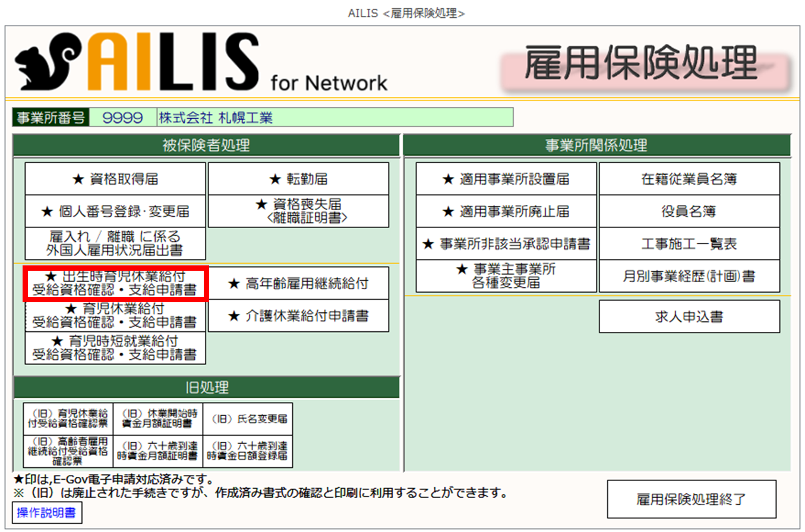The width and height of the screenshot is (805, 532).
Task: Open 外国人雇用状況届出書 button
Action: point(115,243)
